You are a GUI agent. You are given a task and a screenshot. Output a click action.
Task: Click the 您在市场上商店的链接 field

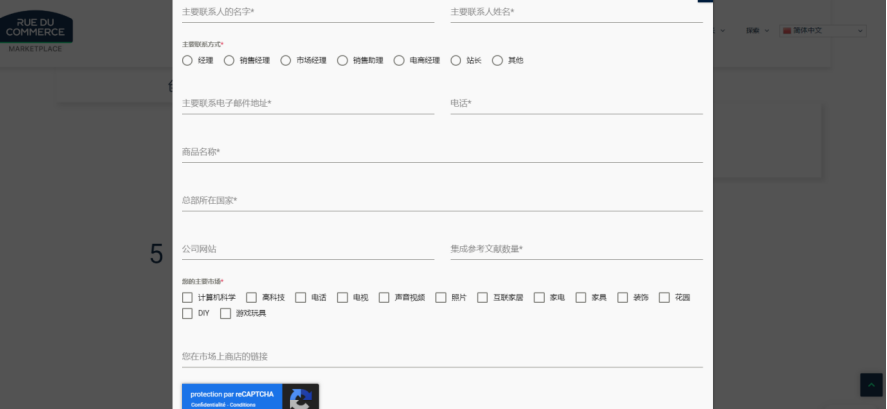tap(442, 357)
